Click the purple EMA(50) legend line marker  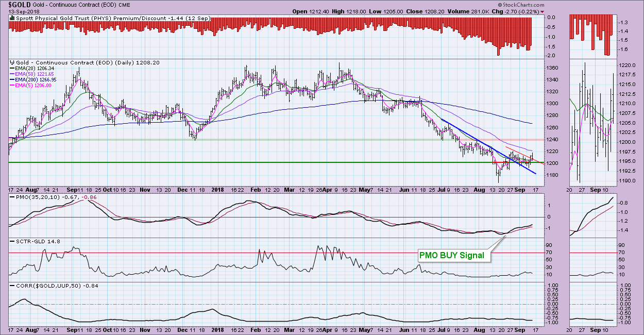(11, 74)
